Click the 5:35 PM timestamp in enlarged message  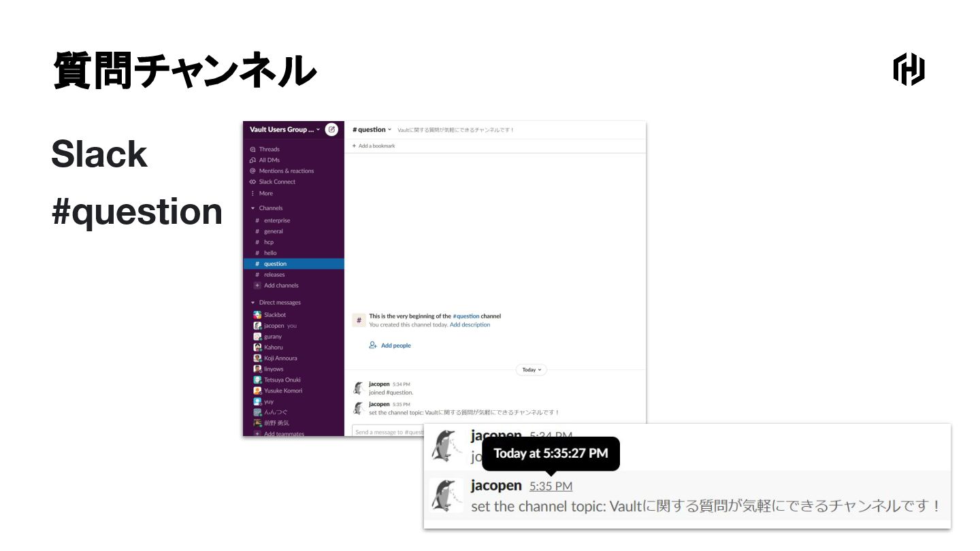(551, 486)
